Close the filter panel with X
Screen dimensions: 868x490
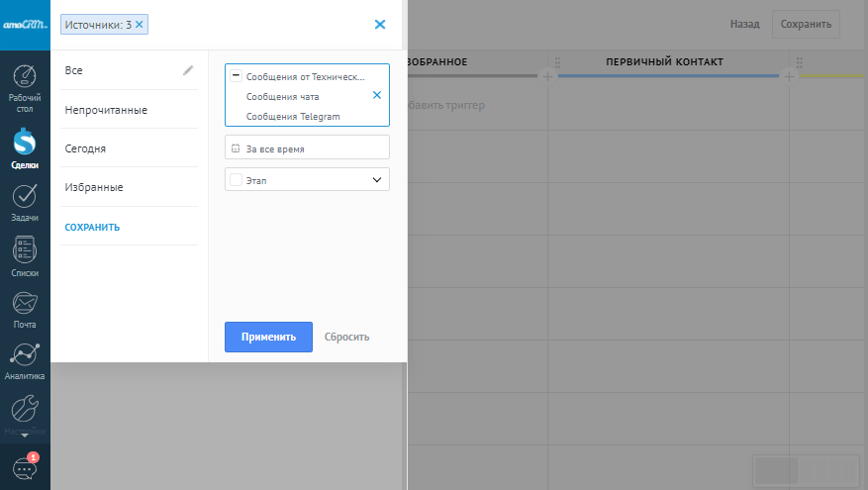pos(380,25)
